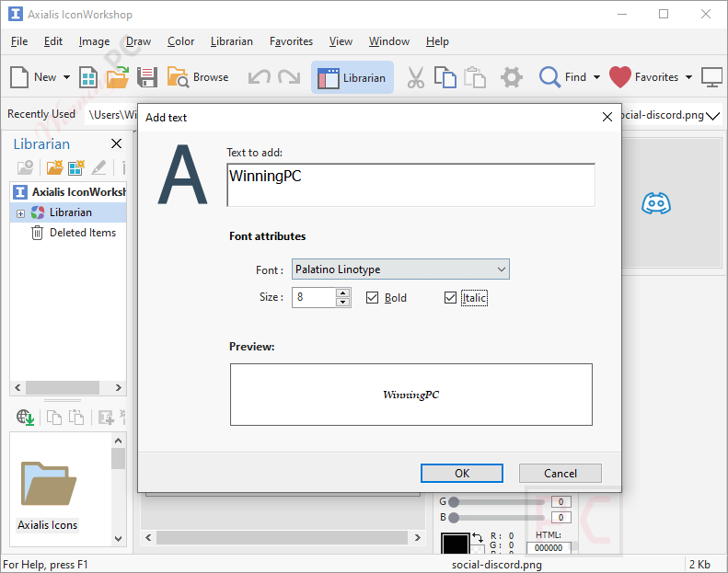
Task: Click the Settings gear icon
Action: point(511,77)
